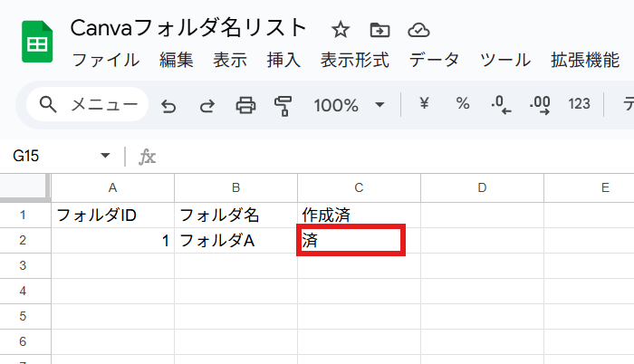Select the paint format roller icon
Image resolution: width=634 pixels, height=364 pixels.
coord(283,106)
